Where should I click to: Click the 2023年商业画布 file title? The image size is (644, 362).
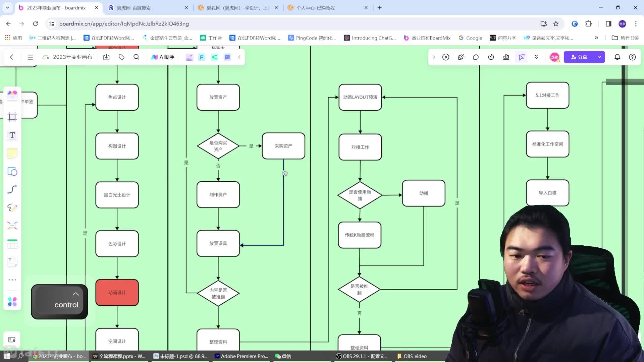(x=72, y=57)
